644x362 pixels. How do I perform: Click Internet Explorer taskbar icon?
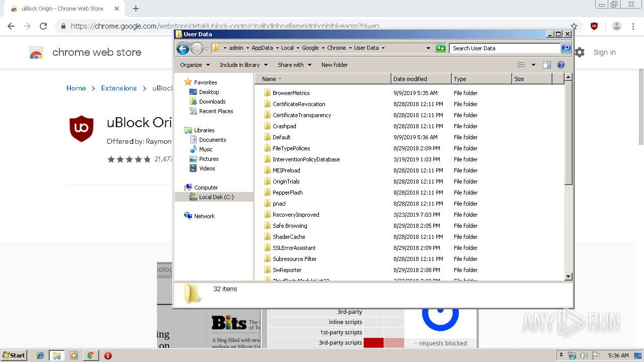(40, 355)
